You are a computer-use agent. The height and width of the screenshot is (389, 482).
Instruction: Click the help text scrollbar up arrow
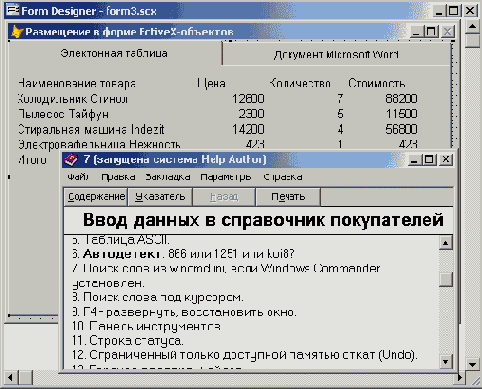(x=446, y=243)
